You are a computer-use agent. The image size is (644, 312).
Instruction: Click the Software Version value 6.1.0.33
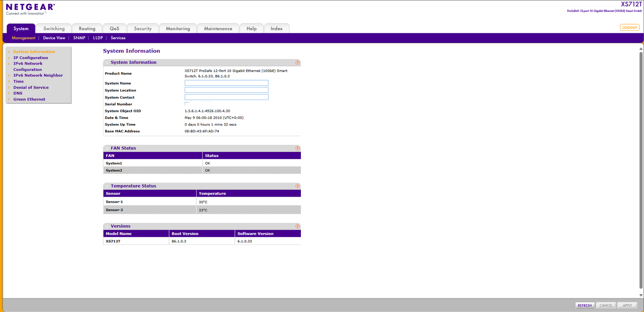click(245, 241)
